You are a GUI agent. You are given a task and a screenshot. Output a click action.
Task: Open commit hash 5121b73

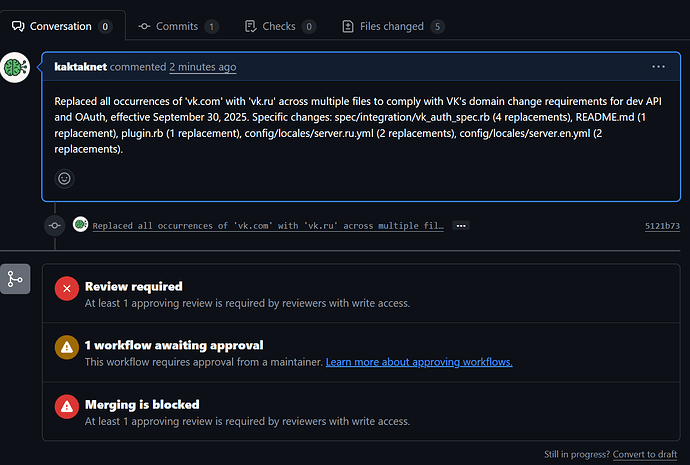coord(662,226)
